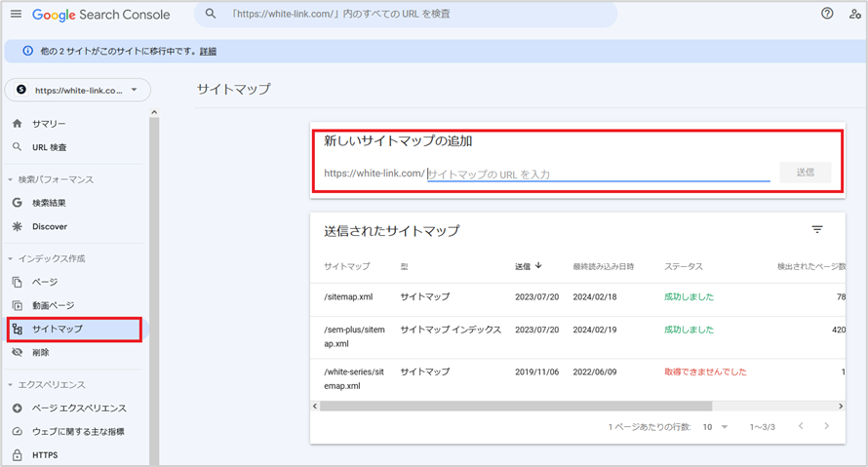Screen dimensions: 868x467
Task: Click 成功しました status for /sitemap.xml
Action: tap(690, 296)
